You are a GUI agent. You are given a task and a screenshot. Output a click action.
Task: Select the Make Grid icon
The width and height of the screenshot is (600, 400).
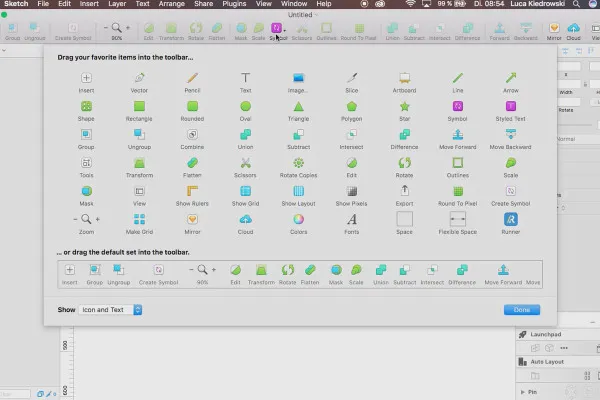(x=139, y=219)
